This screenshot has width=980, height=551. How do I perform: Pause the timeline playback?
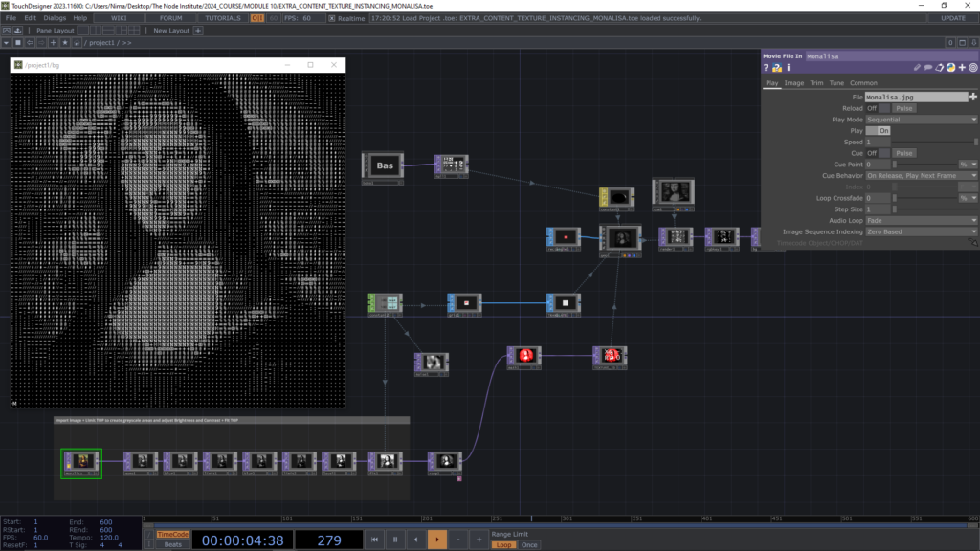(395, 540)
